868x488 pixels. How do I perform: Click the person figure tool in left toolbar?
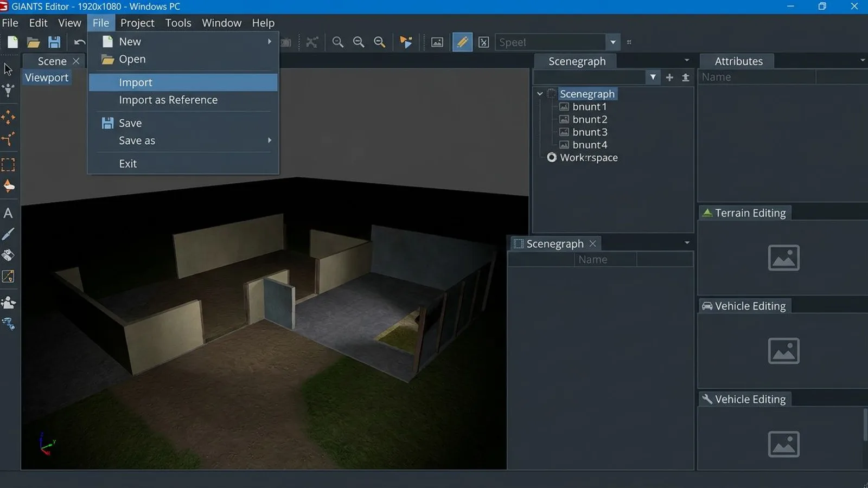tap(9, 302)
